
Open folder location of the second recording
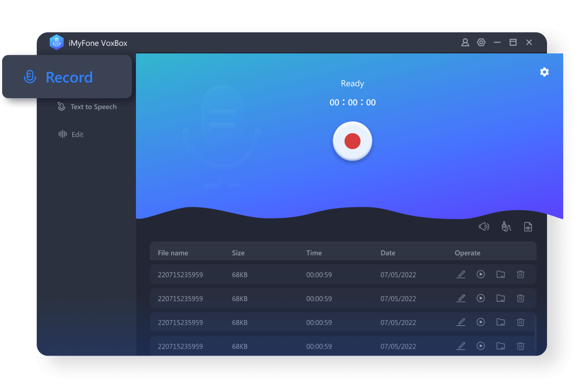pos(501,298)
